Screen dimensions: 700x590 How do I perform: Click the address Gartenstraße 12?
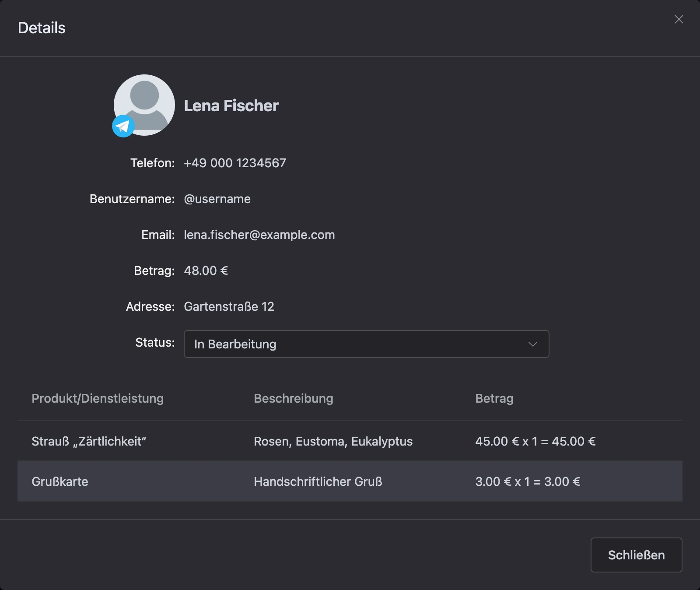tap(229, 306)
